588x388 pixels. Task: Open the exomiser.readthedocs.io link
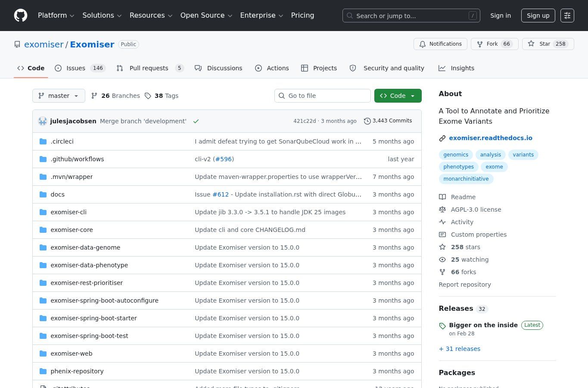491,138
